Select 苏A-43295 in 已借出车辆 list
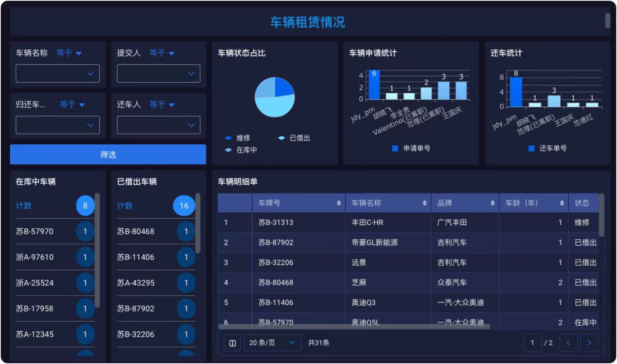 coord(156,283)
